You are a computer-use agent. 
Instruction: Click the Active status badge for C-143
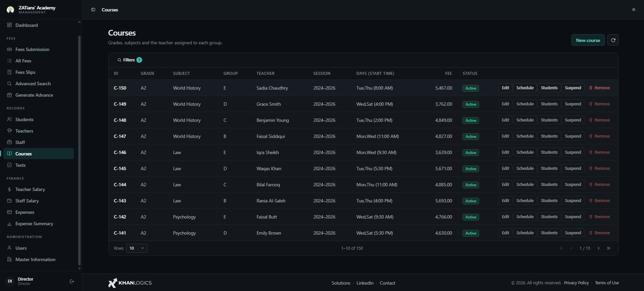(471, 201)
